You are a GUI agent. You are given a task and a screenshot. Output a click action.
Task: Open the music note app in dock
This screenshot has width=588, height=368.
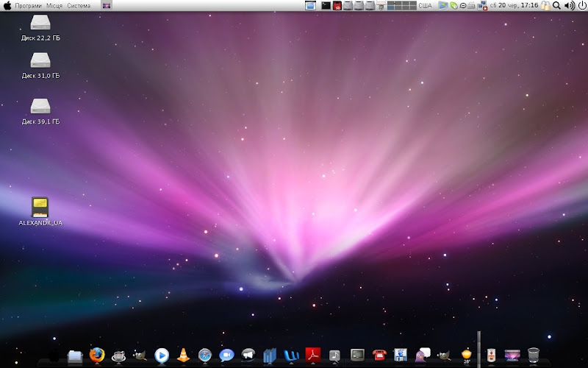(334, 355)
